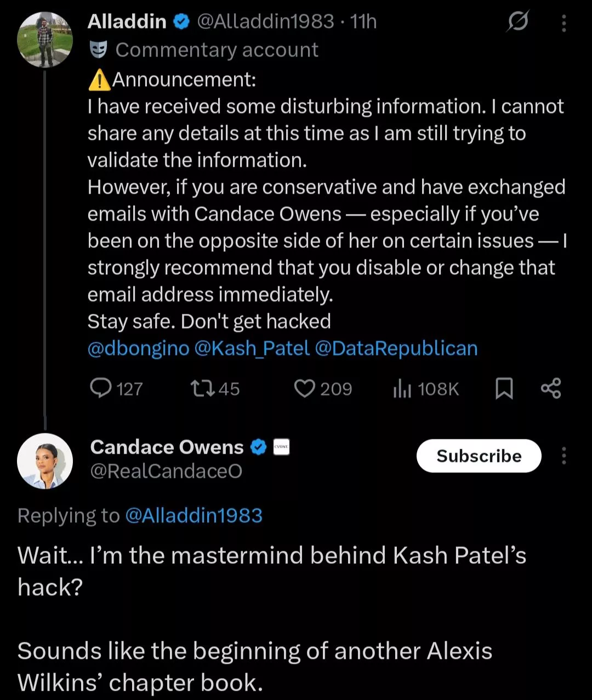Share Alladdin's tweet
This screenshot has height=700, width=592.
click(x=550, y=388)
